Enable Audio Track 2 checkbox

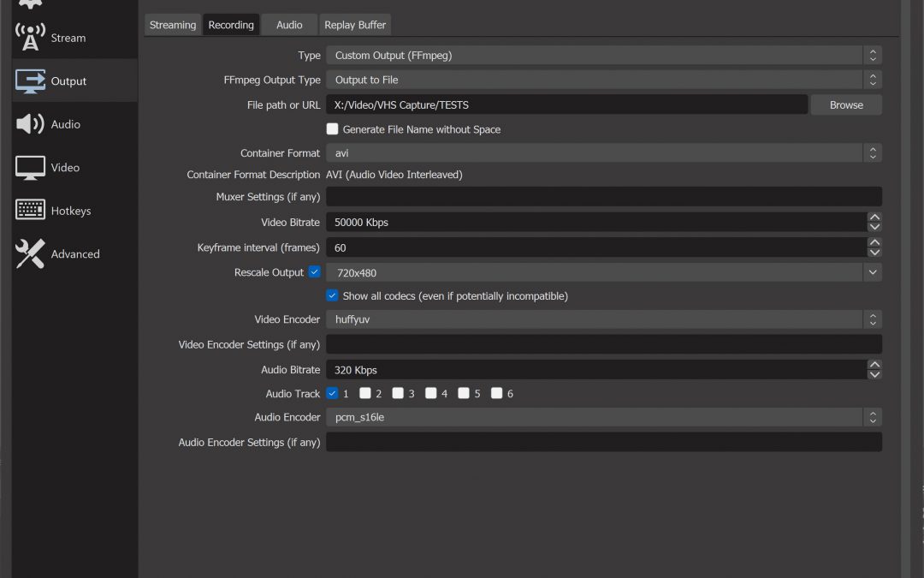(365, 394)
